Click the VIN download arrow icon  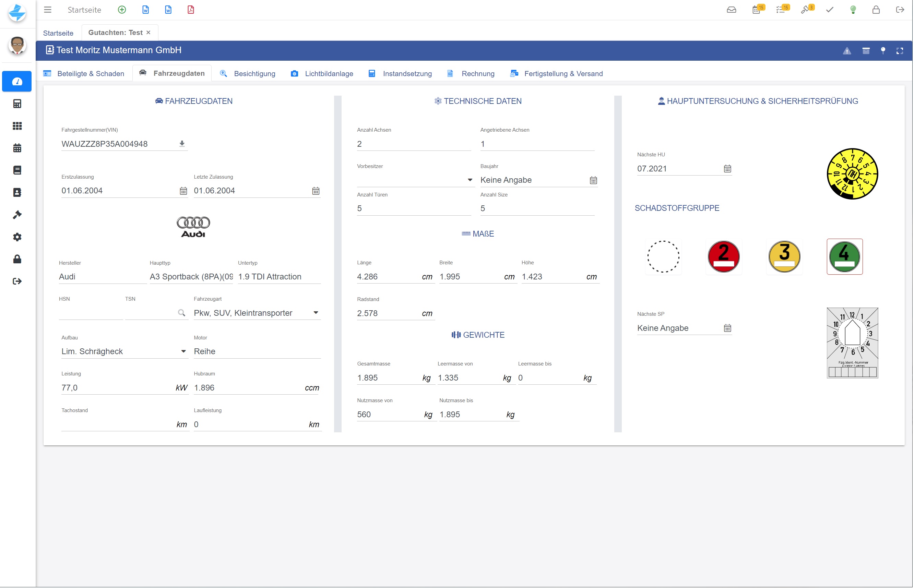[x=182, y=144]
